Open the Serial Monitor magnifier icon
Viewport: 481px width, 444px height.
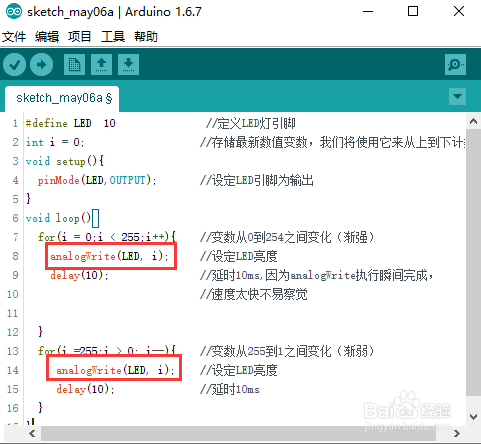[x=455, y=65]
